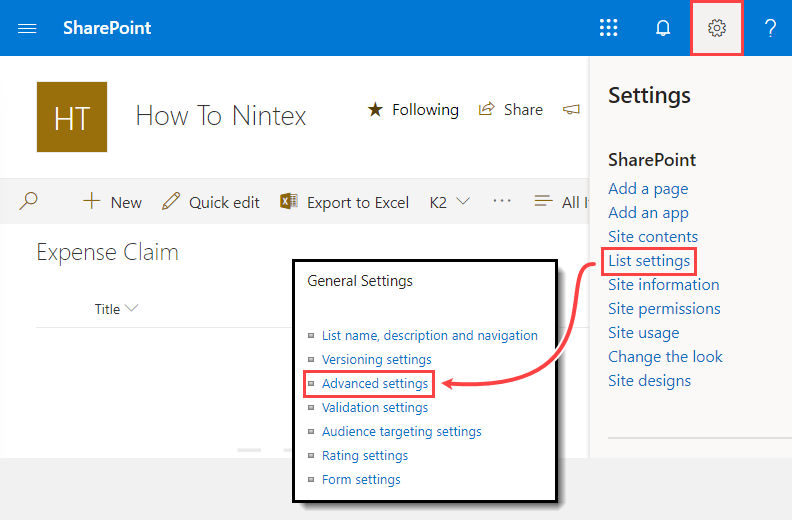Click Quick edit label
Image resolution: width=792 pixels, height=520 pixels.
[x=224, y=203]
